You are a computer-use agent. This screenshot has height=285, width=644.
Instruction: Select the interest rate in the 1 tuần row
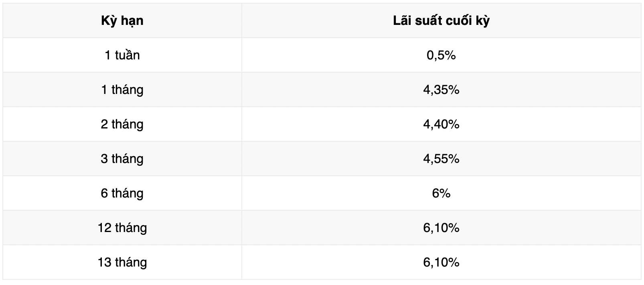[x=441, y=55]
